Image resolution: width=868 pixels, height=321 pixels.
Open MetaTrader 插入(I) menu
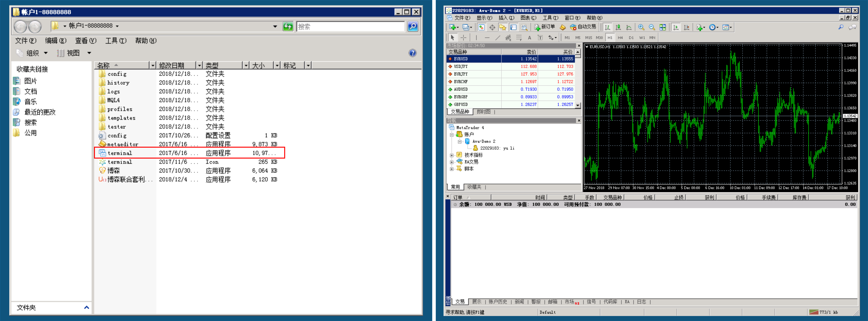tap(506, 18)
